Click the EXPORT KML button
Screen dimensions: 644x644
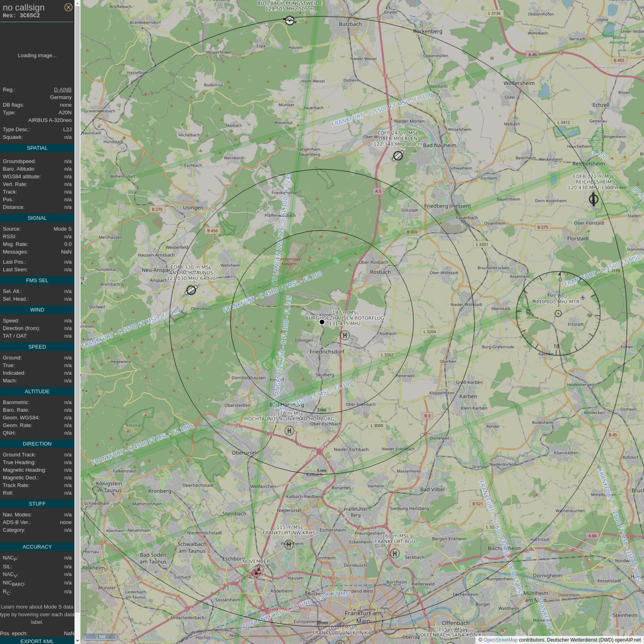coord(37,641)
